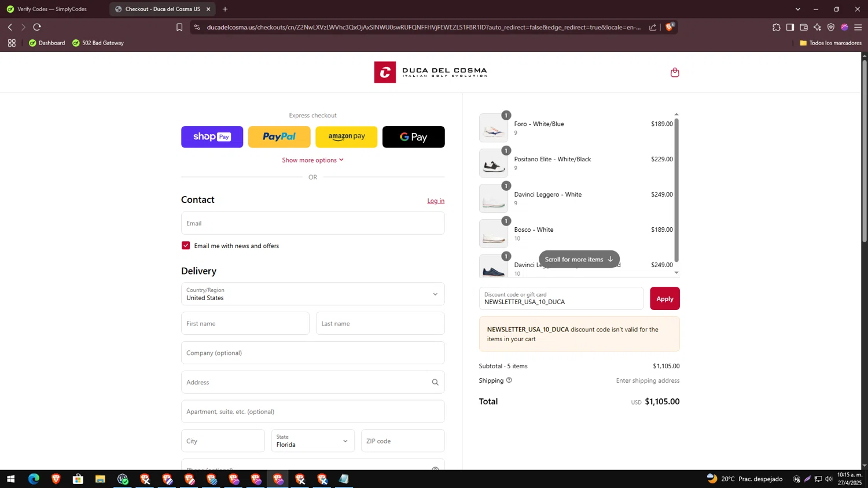Screen dimensions: 868x488
Task: Open the tab search chevron in title bar
Action: 798,9
